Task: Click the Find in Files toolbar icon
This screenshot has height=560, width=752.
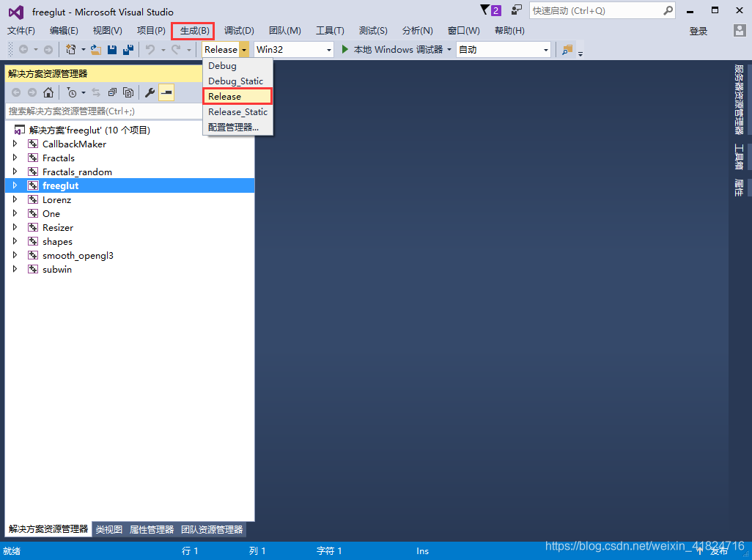Action: point(567,49)
